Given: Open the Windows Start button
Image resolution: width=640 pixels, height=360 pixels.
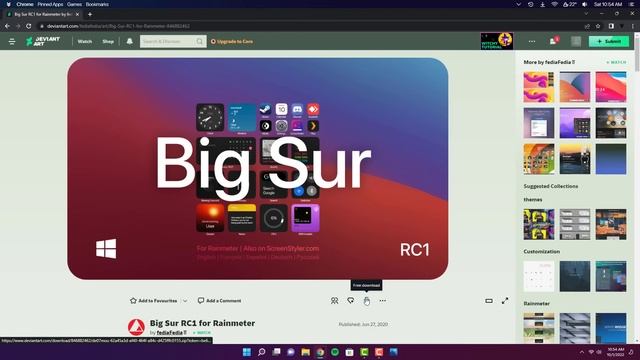Looking at the screenshot, I should (247, 352).
